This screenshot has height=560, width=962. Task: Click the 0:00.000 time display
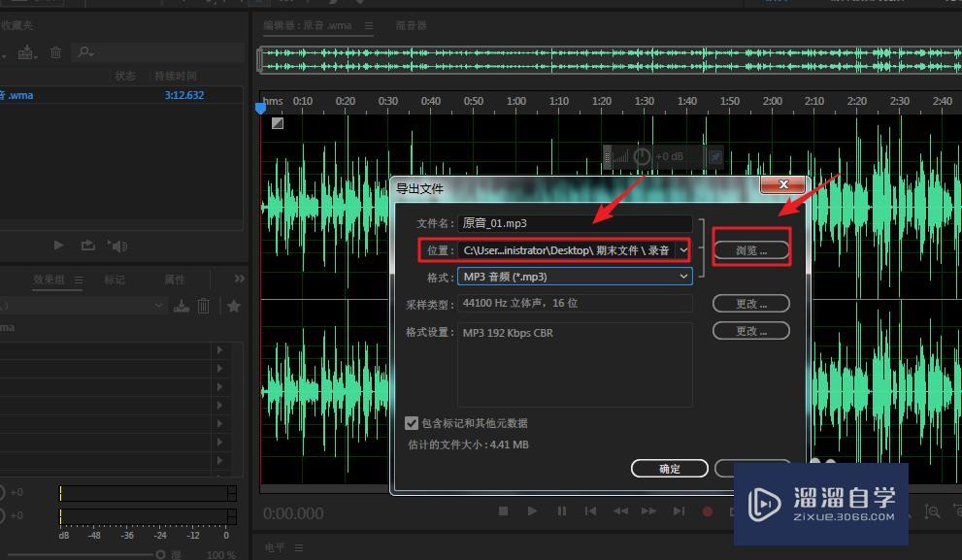(293, 513)
